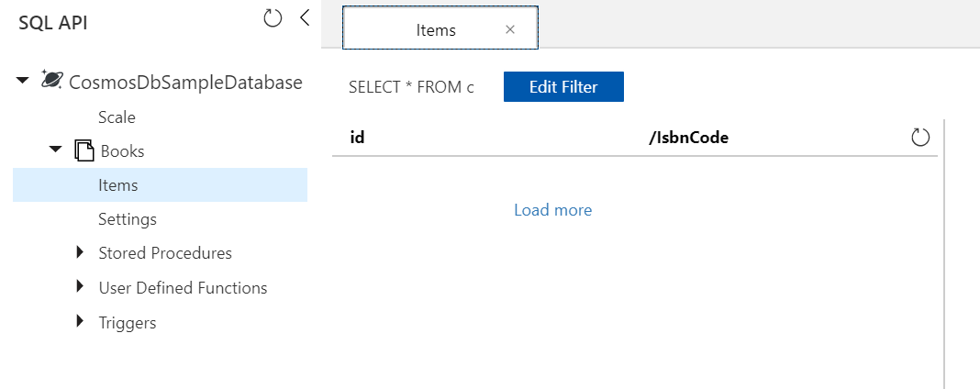980x389 pixels.
Task: Click the /IsbnCode column header
Action: (x=688, y=138)
